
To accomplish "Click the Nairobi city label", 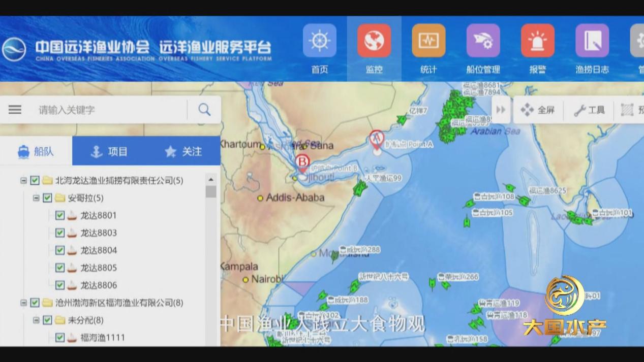I will 266,279.
